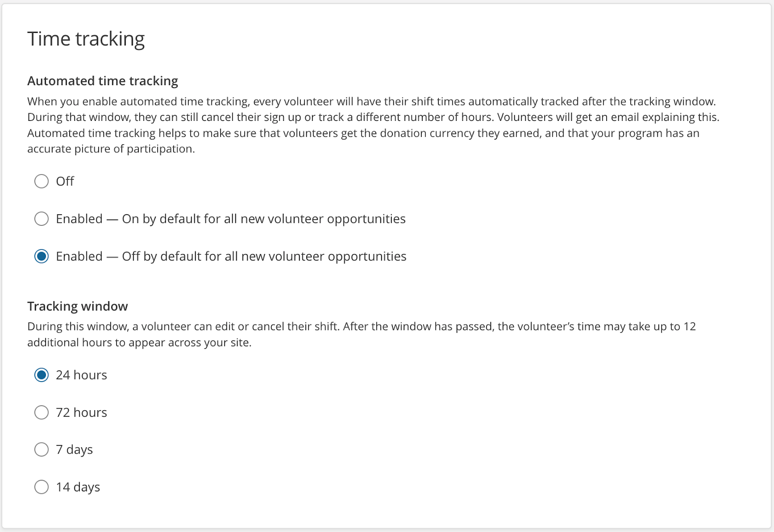The width and height of the screenshot is (774, 532).
Task: Set tracking window to 72 hours radio
Action: 42,413
